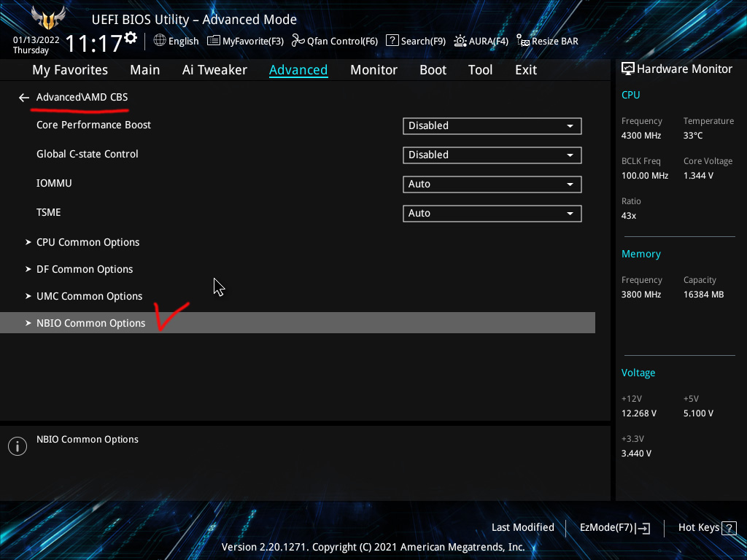Click the info icon in help panel
Screen dimensions: 747x560
18,446
